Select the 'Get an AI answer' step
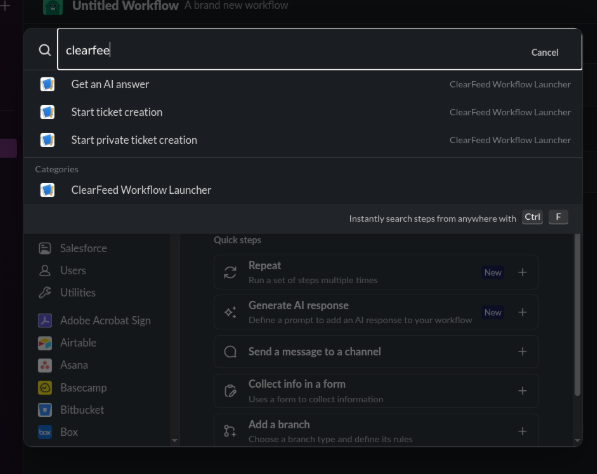 [x=303, y=84]
